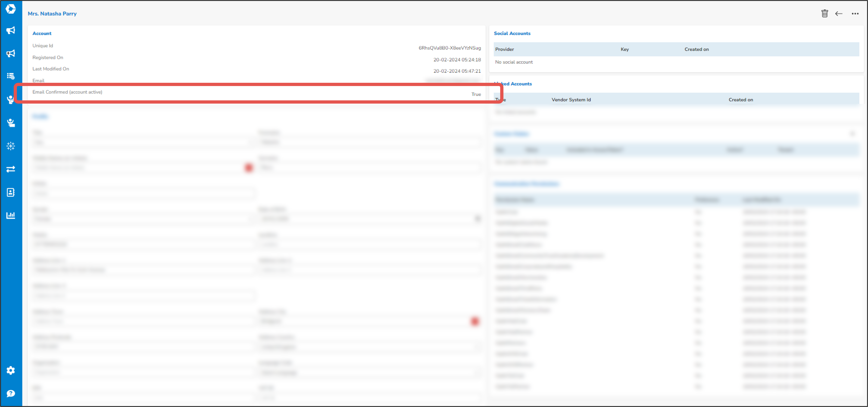Click the app logo at sidebar top
This screenshot has width=868, height=407.
point(11,9)
